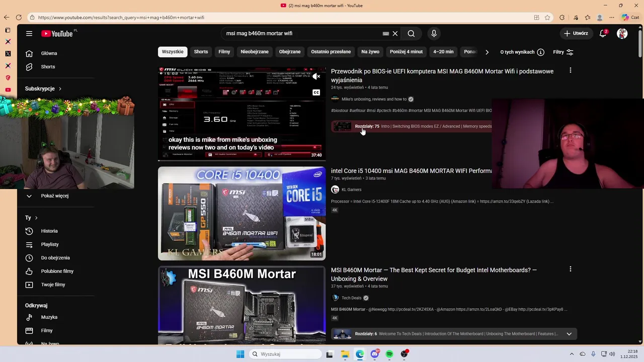This screenshot has height=362, width=644.
Task: Select the Nieobejrzane filter chip
Action: [255, 52]
